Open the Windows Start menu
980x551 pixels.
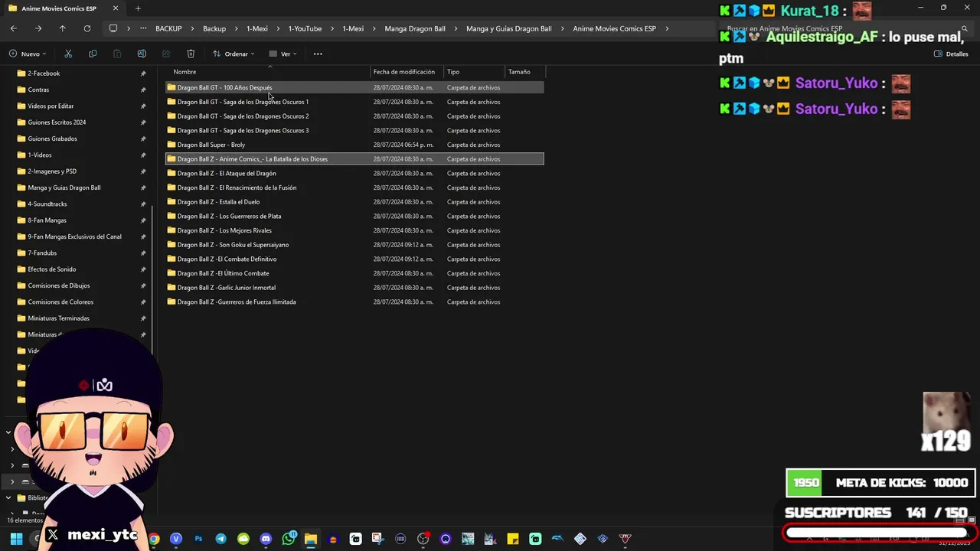[x=16, y=539]
